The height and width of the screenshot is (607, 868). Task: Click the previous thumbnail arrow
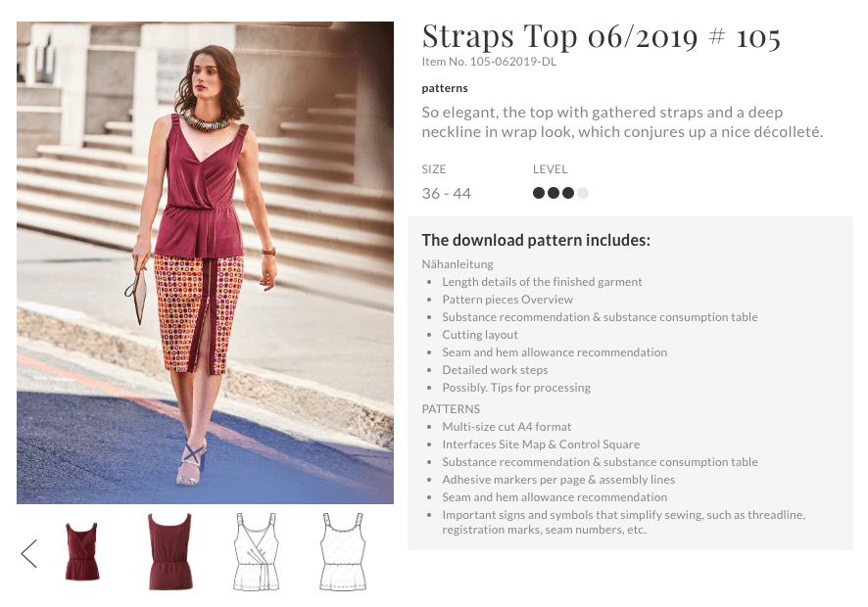[28, 553]
